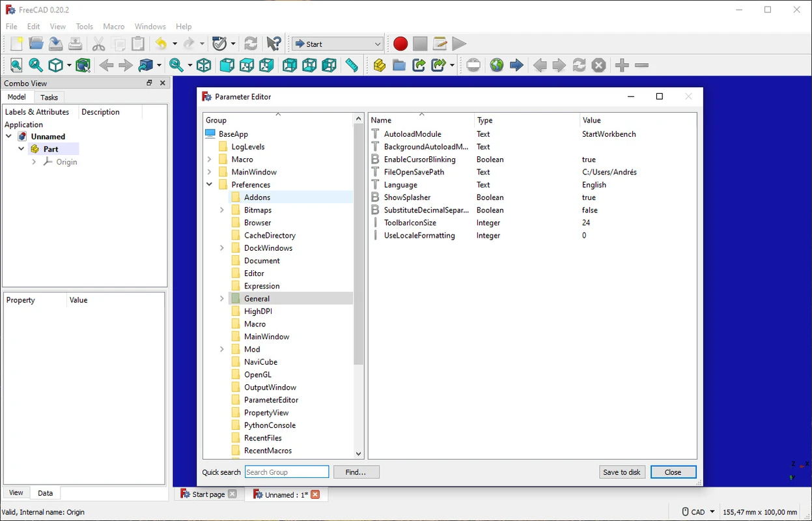Open website with the globe icon
The image size is (812, 521).
[x=497, y=65]
